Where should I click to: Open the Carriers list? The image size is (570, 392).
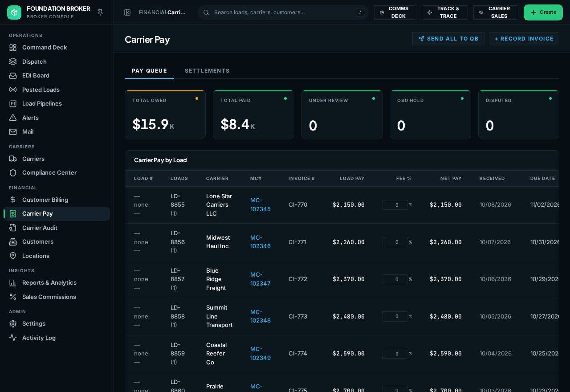click(x=57, y=159)
